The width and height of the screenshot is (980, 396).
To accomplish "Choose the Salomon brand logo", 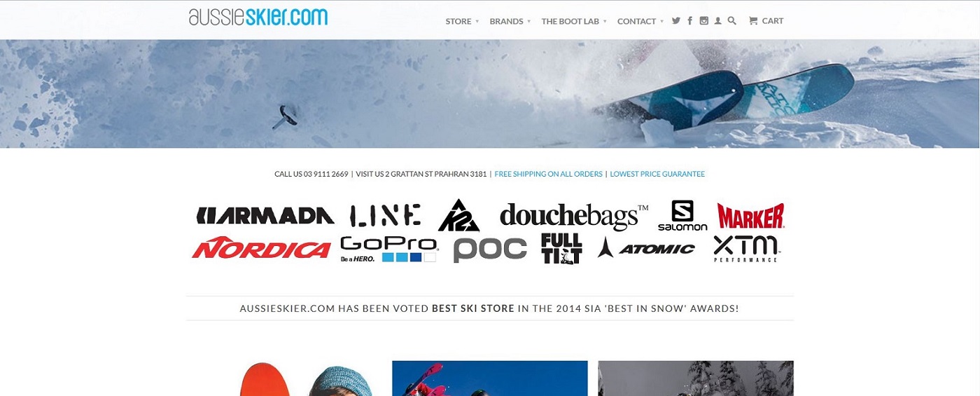I will 682,215.
